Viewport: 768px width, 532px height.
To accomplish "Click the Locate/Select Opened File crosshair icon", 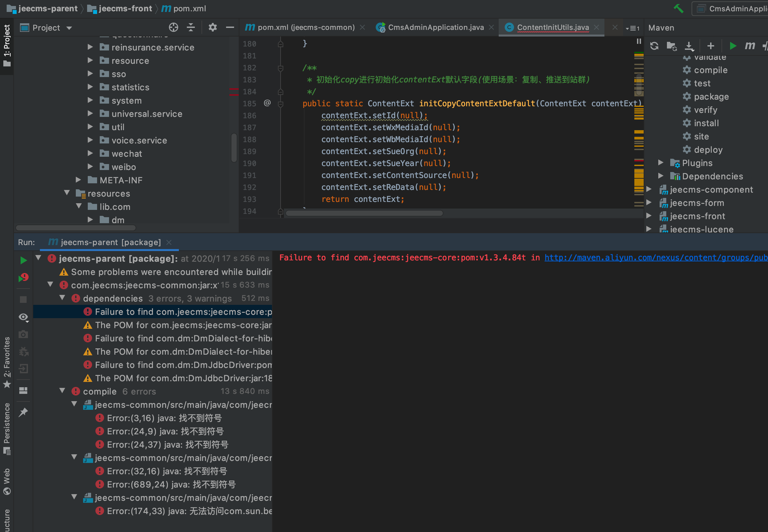I will (173, 27).
